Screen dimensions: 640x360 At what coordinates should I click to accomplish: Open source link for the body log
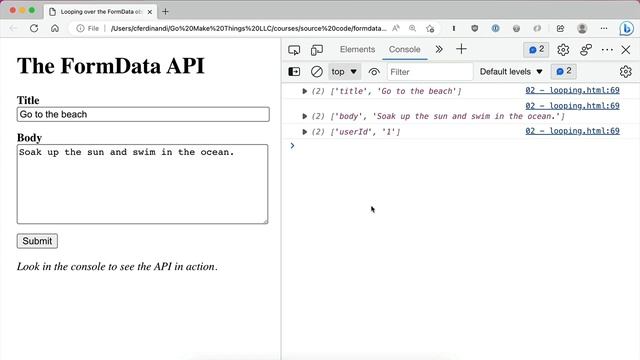pyautogui.click(x=572, y=106)
